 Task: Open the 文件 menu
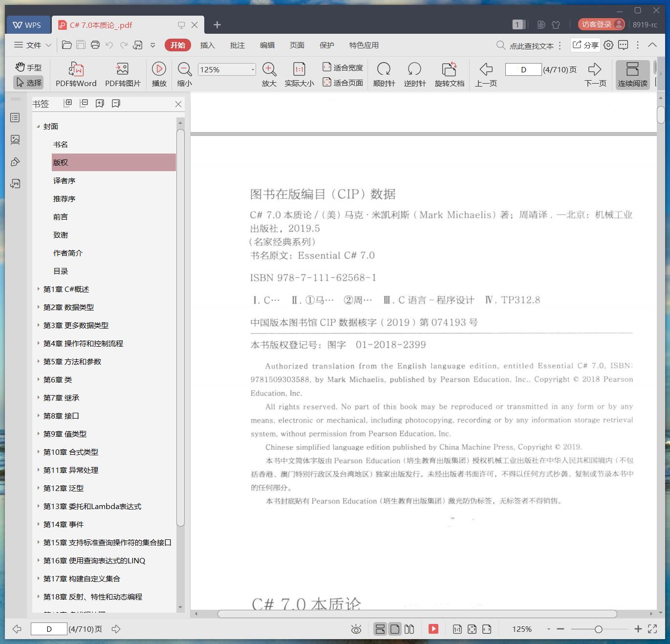click(x=33, y=45)
